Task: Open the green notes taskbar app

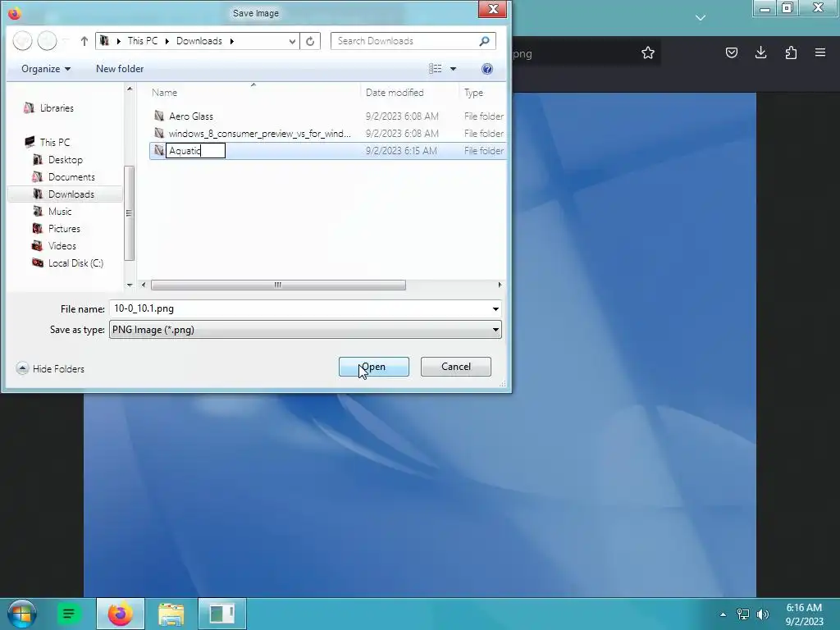Action: tap(69, 614)
